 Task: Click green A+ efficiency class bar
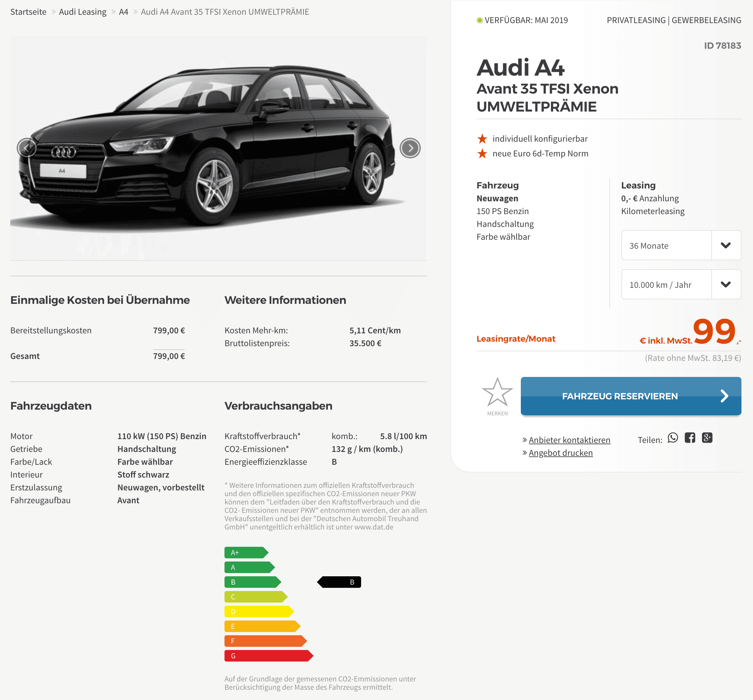tap(246, 553)
